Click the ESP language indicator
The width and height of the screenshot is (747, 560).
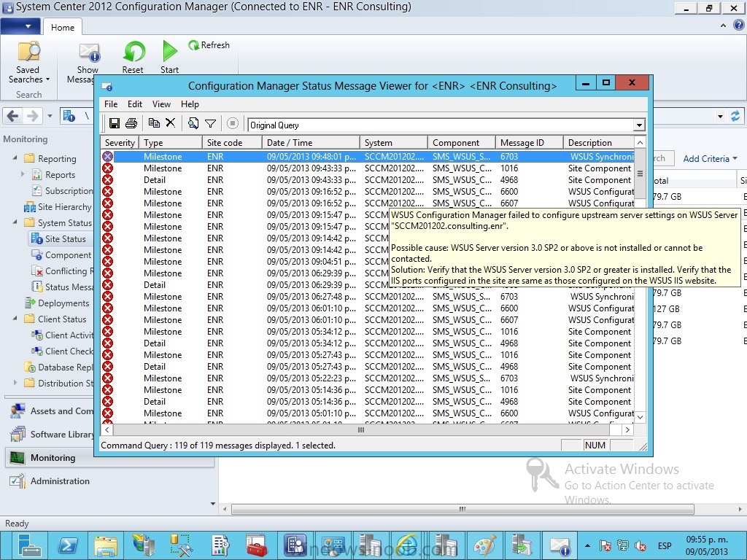(665, 545)
